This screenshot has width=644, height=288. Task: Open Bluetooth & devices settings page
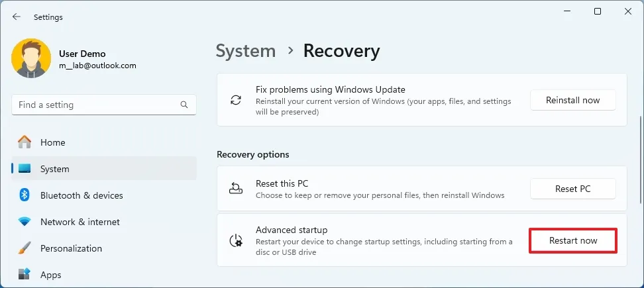click(81, 195)
